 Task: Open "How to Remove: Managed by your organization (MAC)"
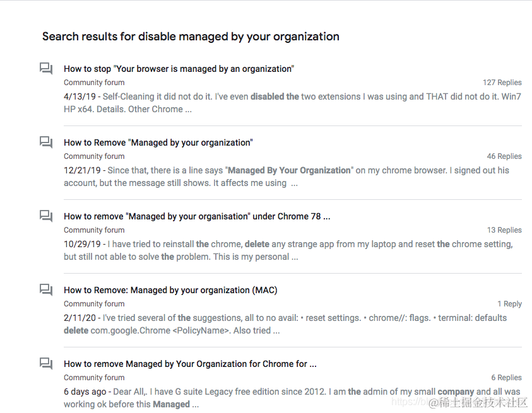coord(170,290)
